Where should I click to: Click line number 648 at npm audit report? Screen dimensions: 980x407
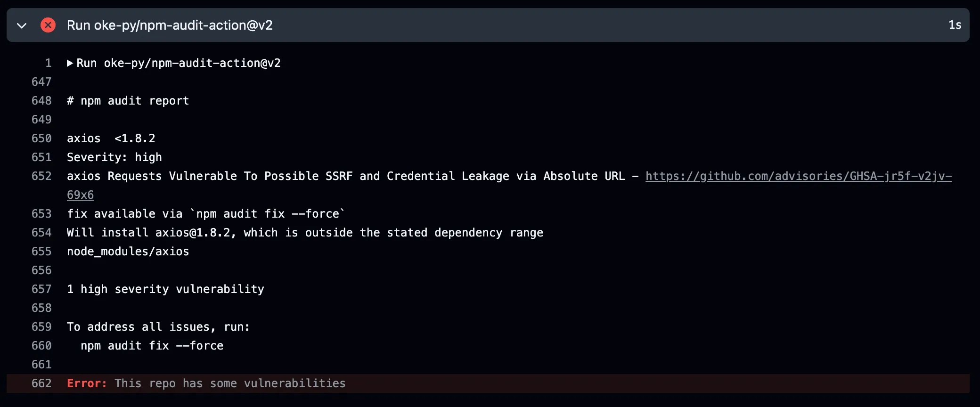pos(41,100)
